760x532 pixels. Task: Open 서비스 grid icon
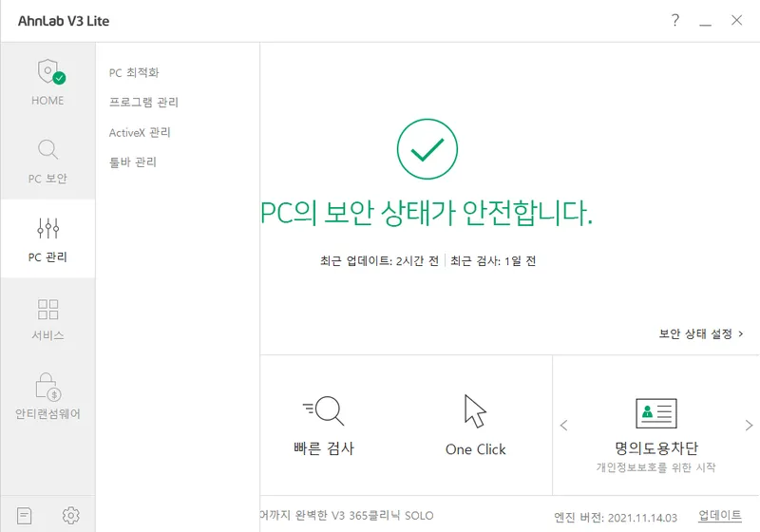(47, 309)
